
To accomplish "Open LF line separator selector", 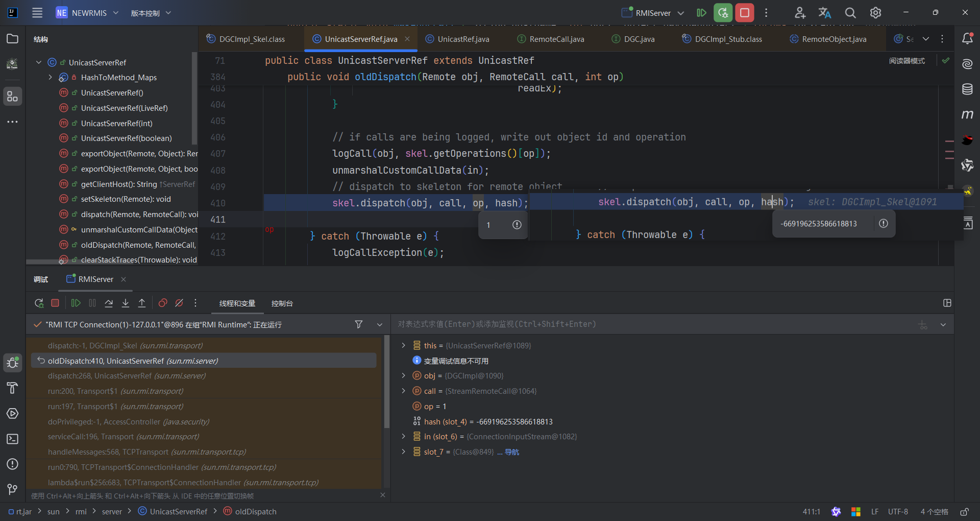I will (x=875, y=511).
